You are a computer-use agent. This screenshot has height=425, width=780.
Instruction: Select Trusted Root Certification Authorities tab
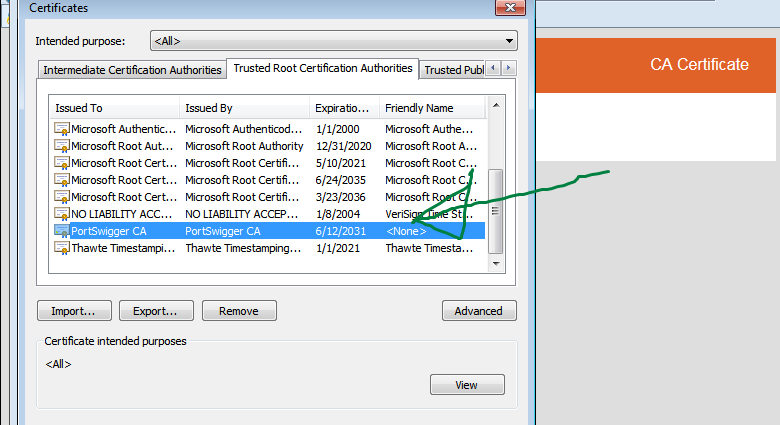(323, 68)
